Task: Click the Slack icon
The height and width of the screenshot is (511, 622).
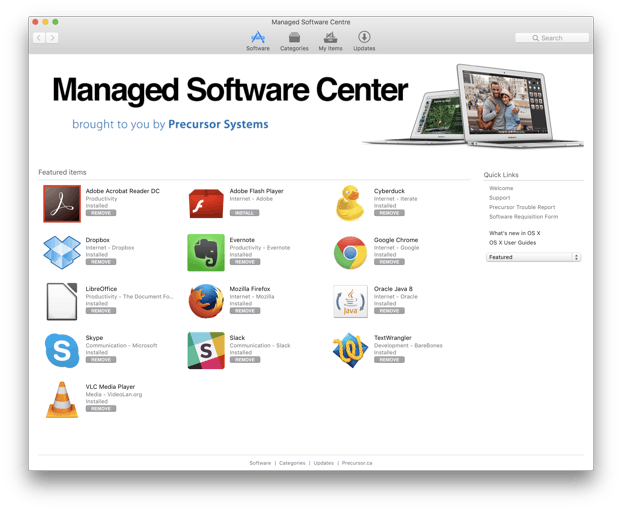Action: point(206,350)
